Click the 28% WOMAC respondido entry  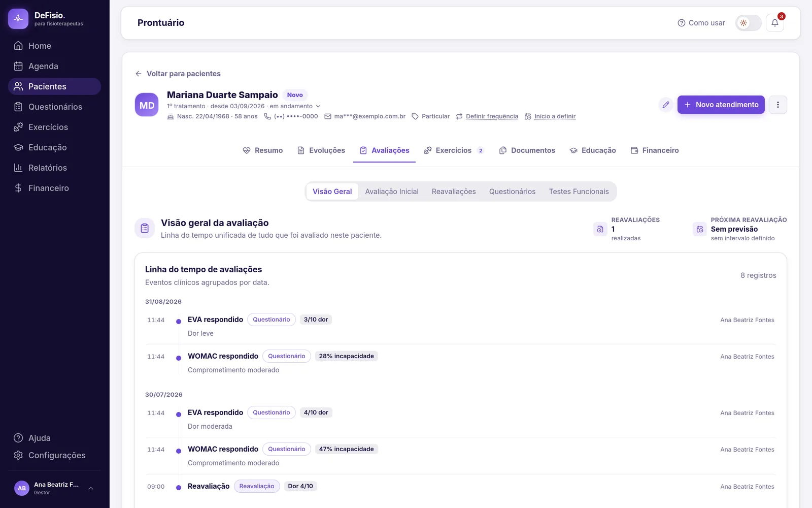pos(223,356)
